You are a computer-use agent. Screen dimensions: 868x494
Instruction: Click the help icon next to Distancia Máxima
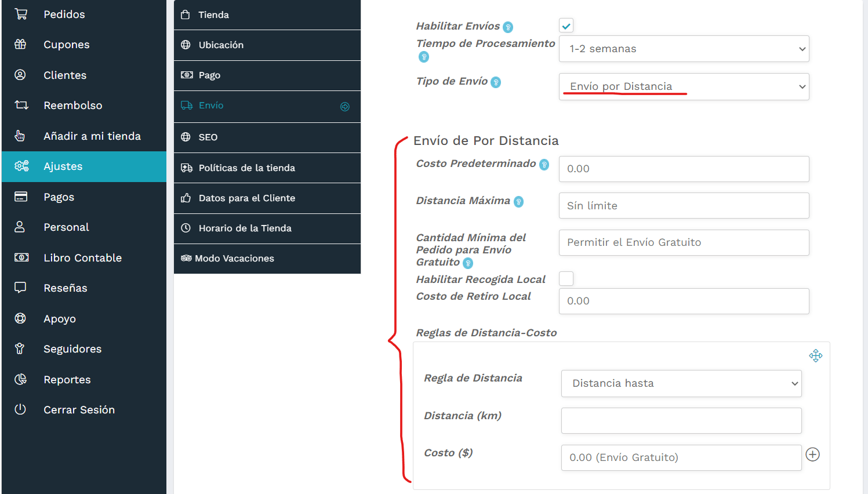click(519, 202)
